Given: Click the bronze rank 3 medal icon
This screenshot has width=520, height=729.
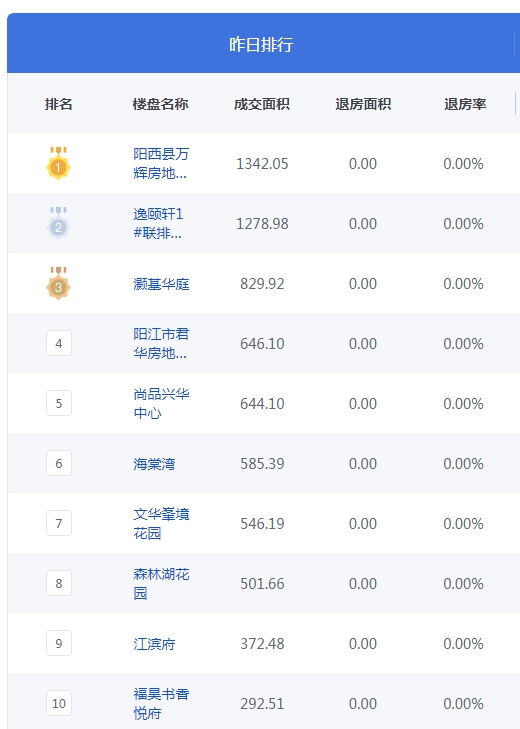Looking at the screenshot, I should (58, 283).
